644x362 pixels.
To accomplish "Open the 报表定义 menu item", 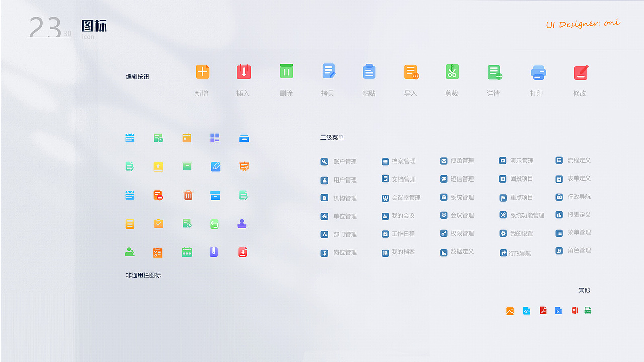I will point(573,215).
